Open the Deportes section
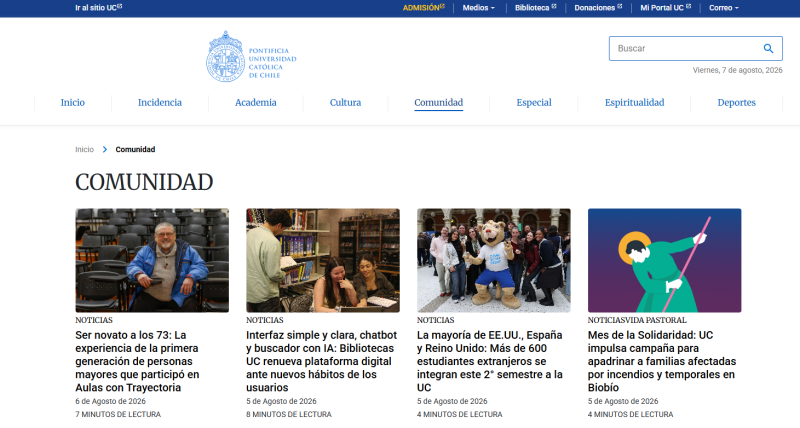This screenshot has height=428, width=800. click(736, 103)
